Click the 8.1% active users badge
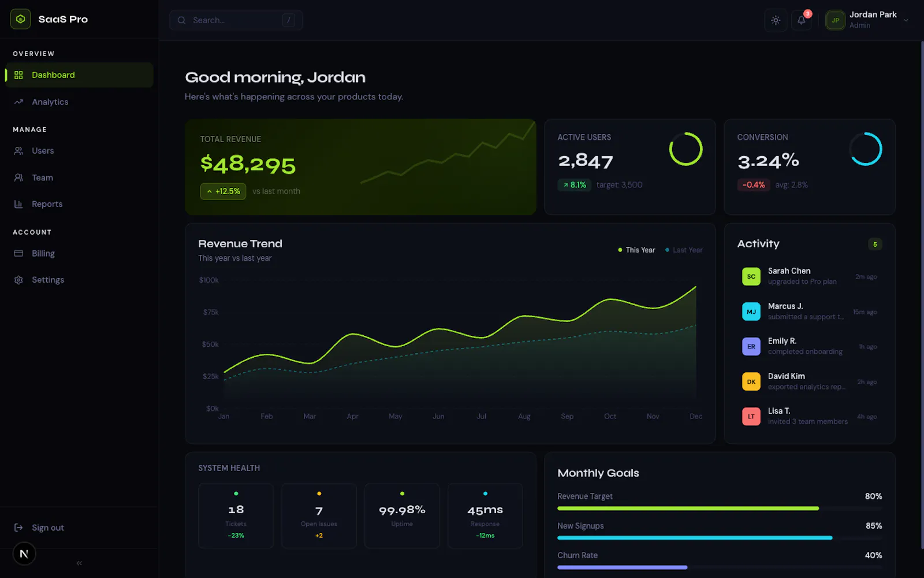This screenshot has width=924, height=578. pyautogui.click(x=575, y=185)
